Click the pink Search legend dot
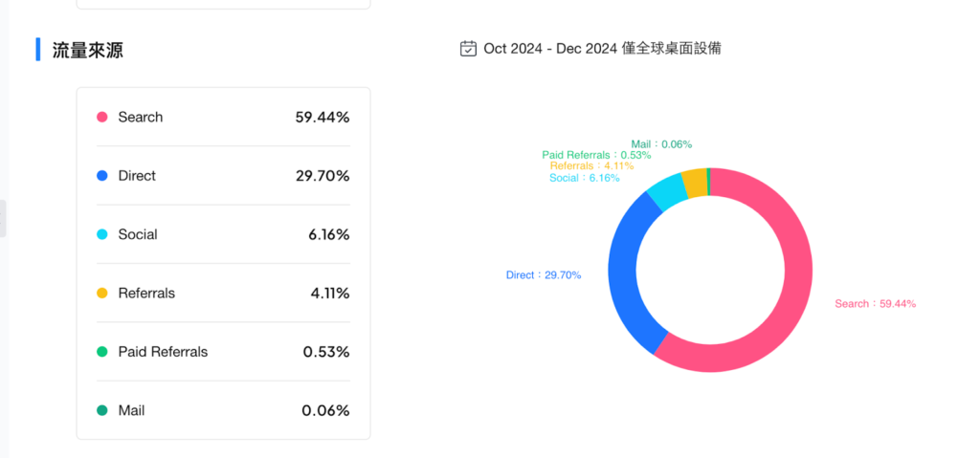Screen dimensions: 980x458 click(101, 117)
